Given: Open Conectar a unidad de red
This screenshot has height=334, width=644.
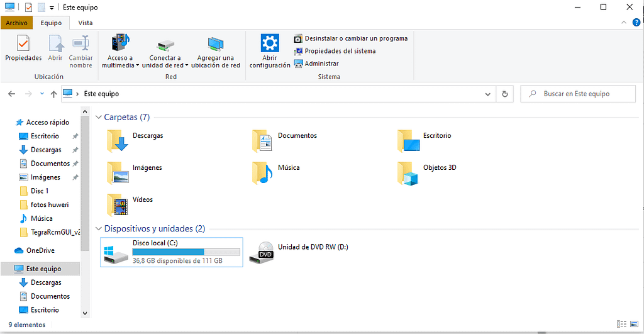Looking at the screenshot, I should (165, 52).
